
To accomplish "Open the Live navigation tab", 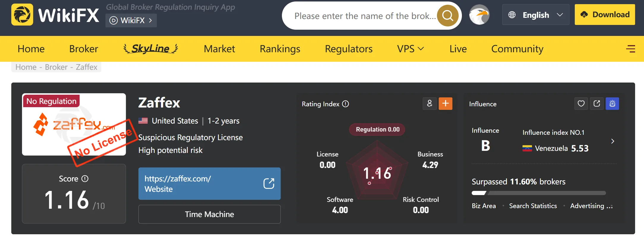I will 458,49.
